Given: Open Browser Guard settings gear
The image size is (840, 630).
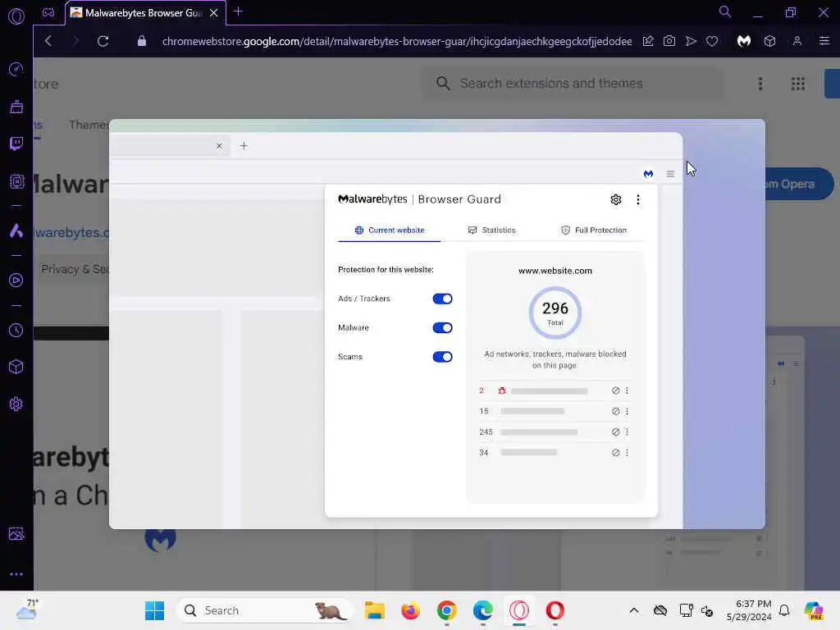Looking at the screenshot, I should point(616,200).
